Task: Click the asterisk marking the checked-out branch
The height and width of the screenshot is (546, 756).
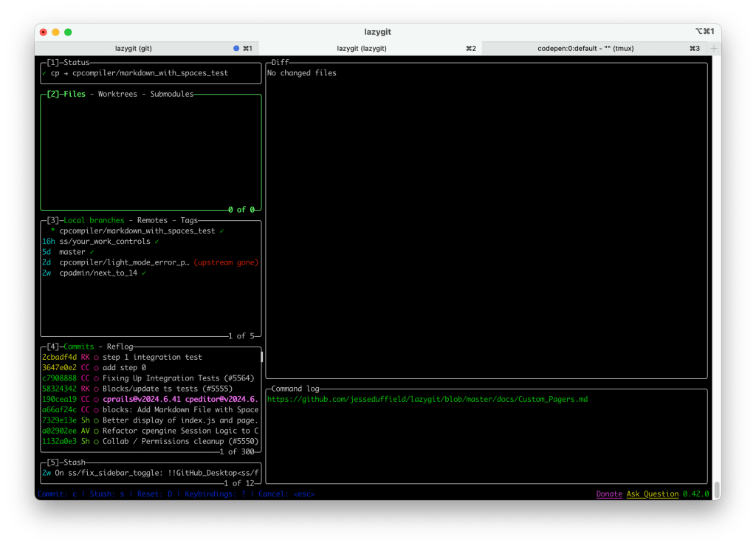Action: 52,231
